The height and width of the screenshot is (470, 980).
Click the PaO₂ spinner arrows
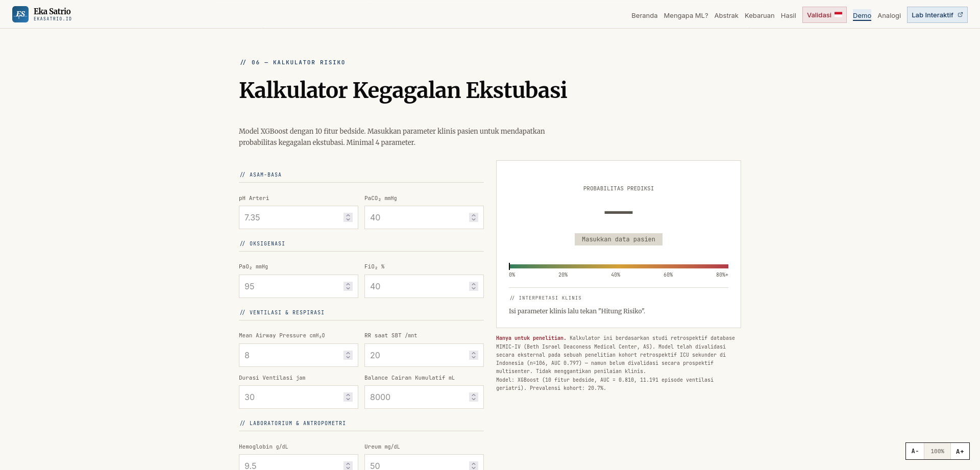[348, 286]
